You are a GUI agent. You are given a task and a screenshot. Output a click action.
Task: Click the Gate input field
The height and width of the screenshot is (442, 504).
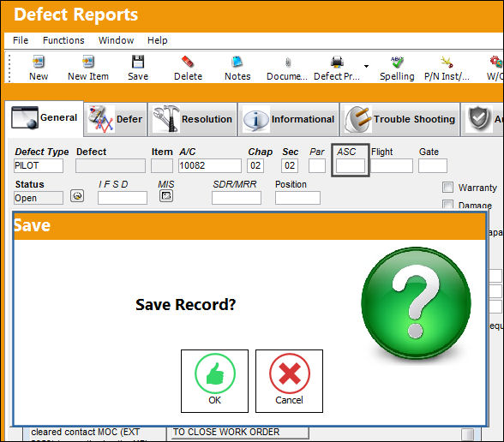433,166
